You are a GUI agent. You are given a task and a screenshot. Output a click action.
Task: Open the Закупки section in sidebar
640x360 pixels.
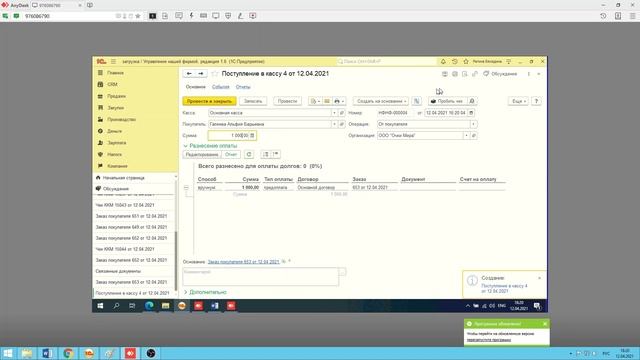pos(116,108)
